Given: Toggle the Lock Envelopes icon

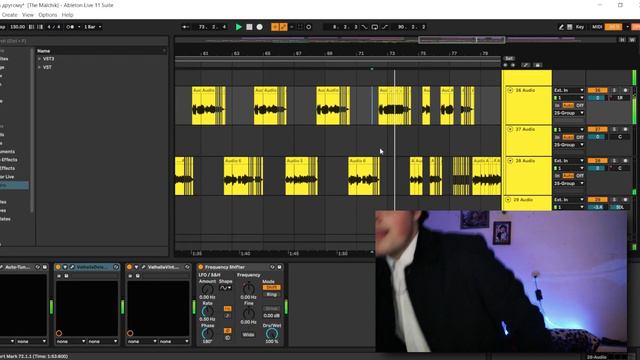Looking at the screenshot, I should point(538,65).
